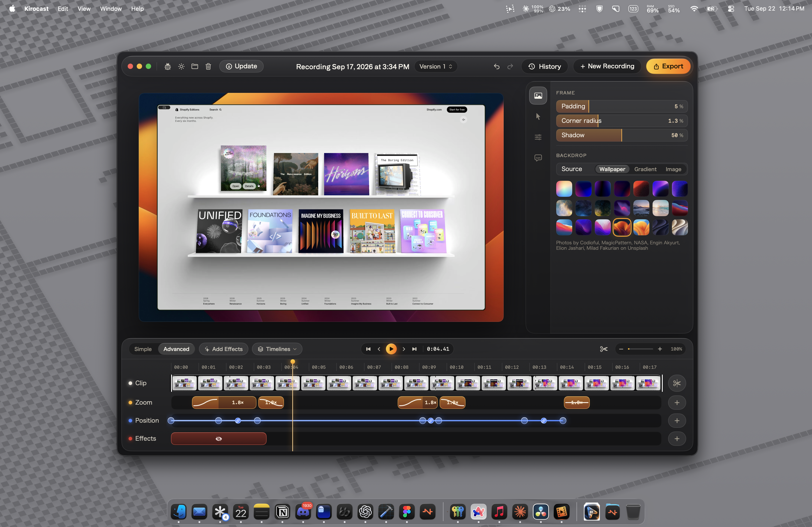Select Wallpaper as backdrop source

(612, 169)
